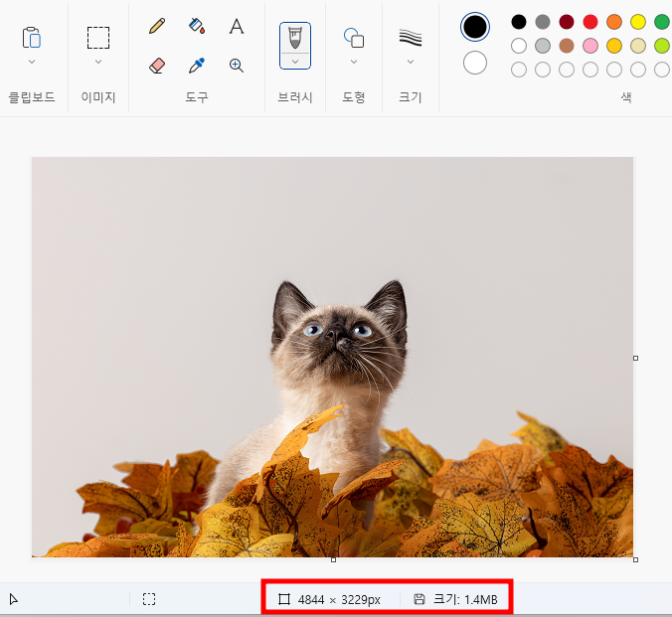Pick the white palette swatch
This screenshot has height=617, width=672.
coord(519,46)
